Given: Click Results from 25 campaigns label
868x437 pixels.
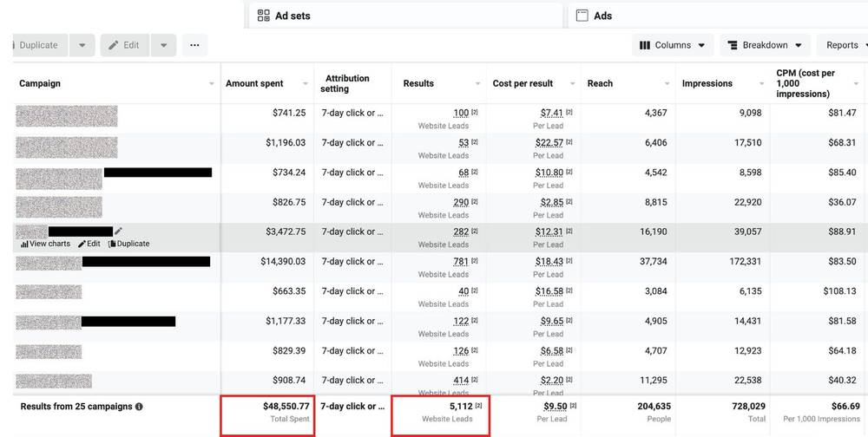Looking at the screenshot, I should coord(76,407).
